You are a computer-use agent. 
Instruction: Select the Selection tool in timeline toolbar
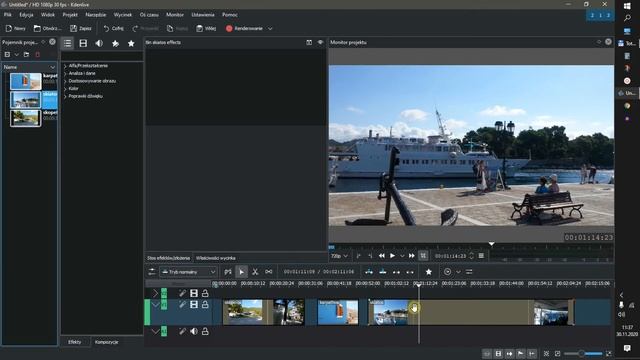[242, 272]
